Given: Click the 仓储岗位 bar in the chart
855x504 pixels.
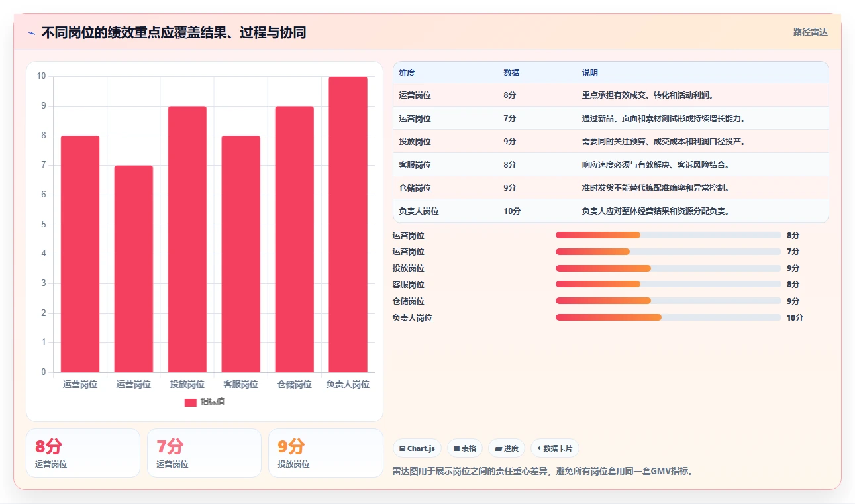Looking at the screenshot, I should point(295,239).
